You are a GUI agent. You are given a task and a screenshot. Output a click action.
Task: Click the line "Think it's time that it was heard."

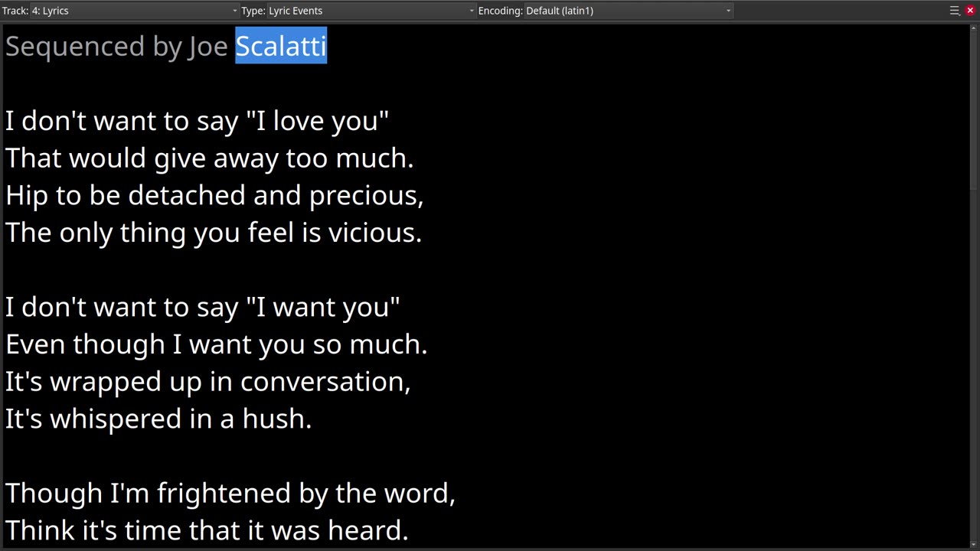[x=207, y=531]
